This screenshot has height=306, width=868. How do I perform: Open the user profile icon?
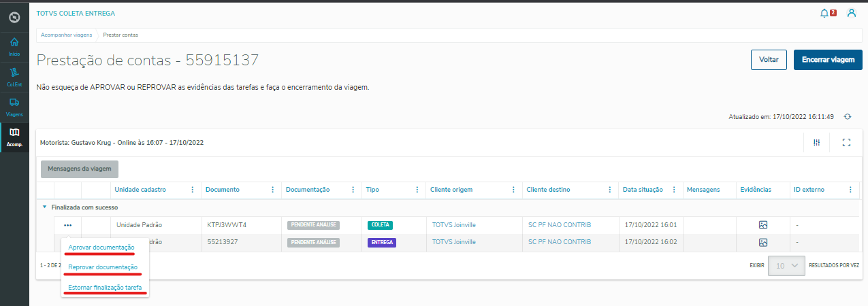point(851,13)
